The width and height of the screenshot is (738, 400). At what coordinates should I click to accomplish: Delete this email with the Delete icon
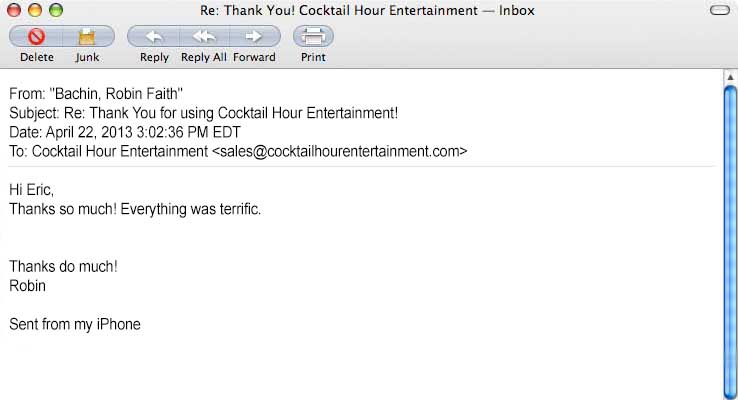[37, 37]
